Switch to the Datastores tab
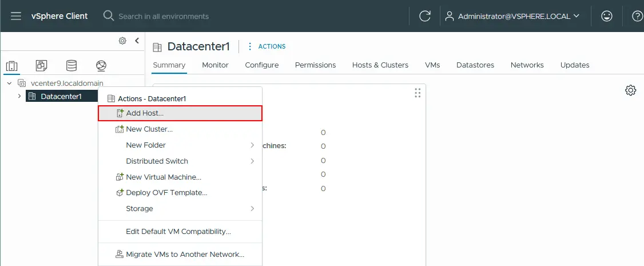 (475, 65)
